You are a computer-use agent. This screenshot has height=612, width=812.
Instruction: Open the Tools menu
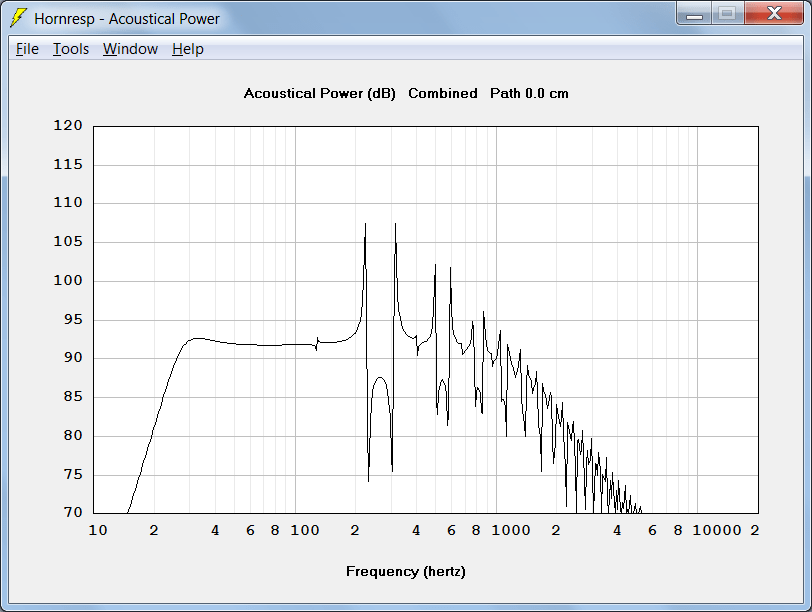[70, 49]
